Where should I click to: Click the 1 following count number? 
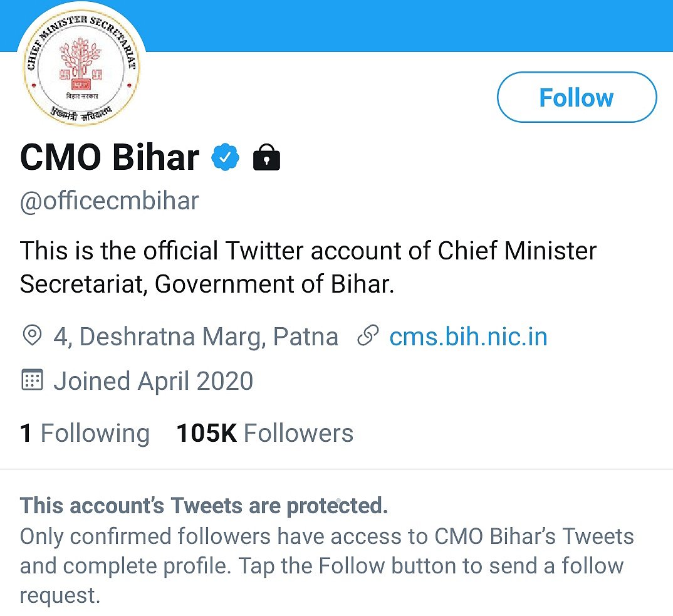click(x=26, y=433)
